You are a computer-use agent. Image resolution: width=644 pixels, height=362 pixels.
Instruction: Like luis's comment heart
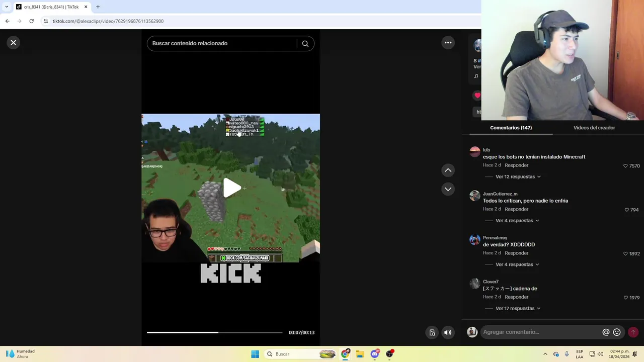(625, 166)
